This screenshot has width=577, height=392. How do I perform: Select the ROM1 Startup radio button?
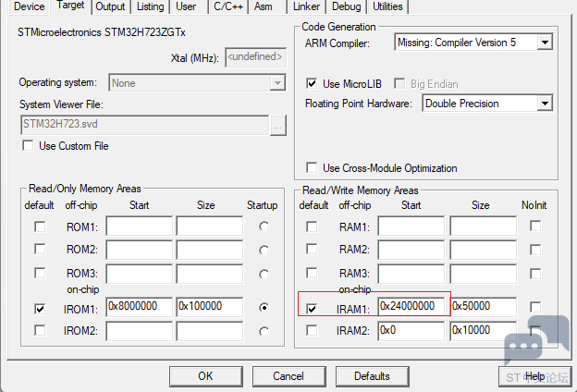[264, 227]
